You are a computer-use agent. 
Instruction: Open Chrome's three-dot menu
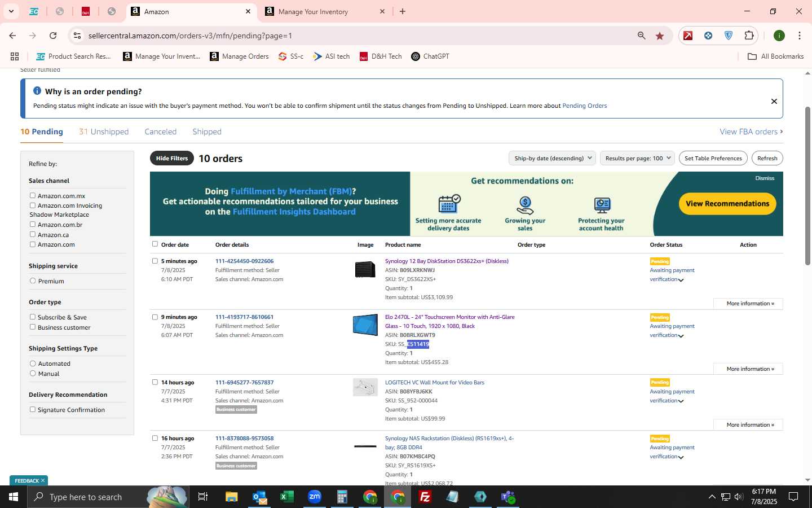tap(799, 36)
